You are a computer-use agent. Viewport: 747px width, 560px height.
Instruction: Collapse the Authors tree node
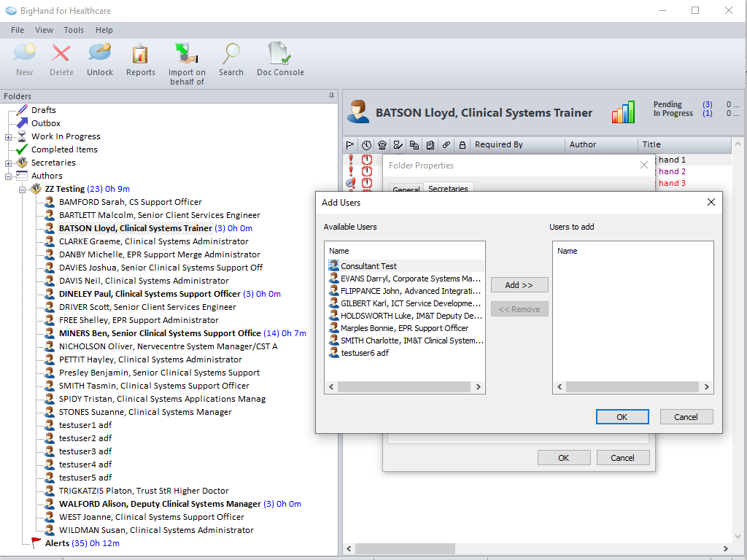tap(8, 176)
